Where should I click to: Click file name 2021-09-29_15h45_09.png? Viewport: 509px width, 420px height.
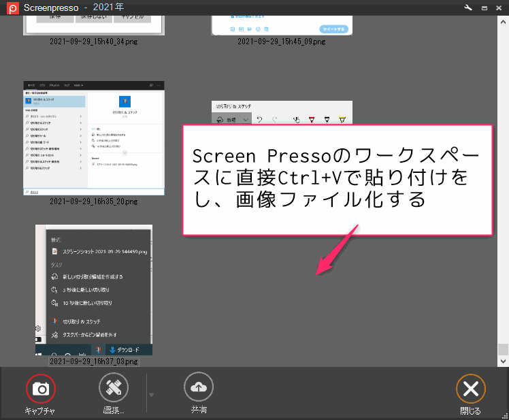pyautogui.click(x=282, y=42)
